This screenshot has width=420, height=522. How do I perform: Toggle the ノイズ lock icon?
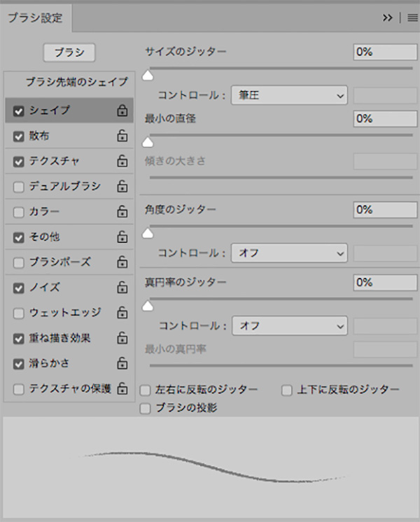(x=122, y=287)
